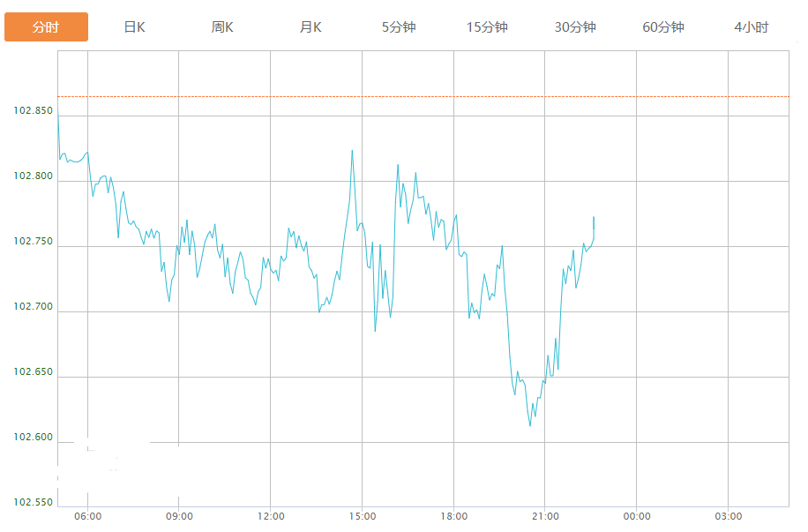Click the 06:00 time axis label
808x532 pixels.
(87, 517)
